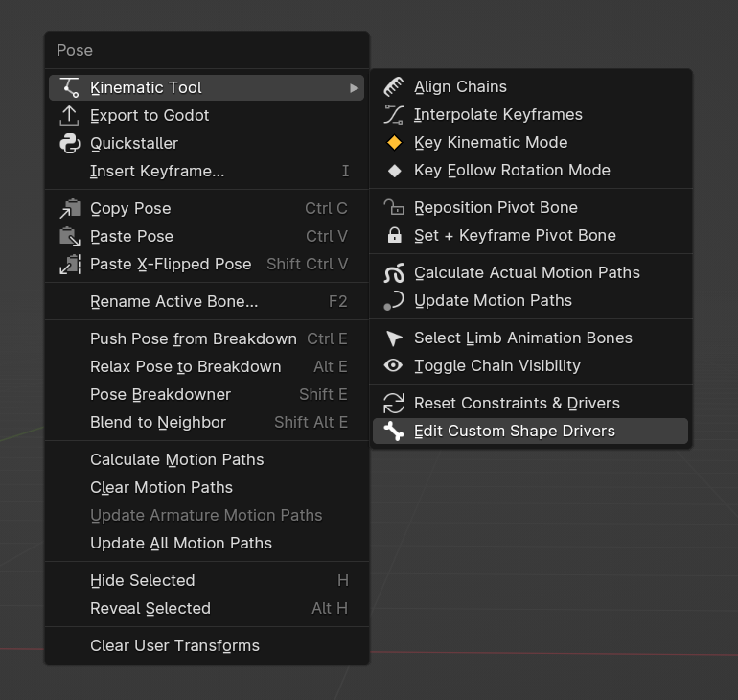Select Insert Keyframe... menu item
Screen dimensions: 738x700
point(206,171)
